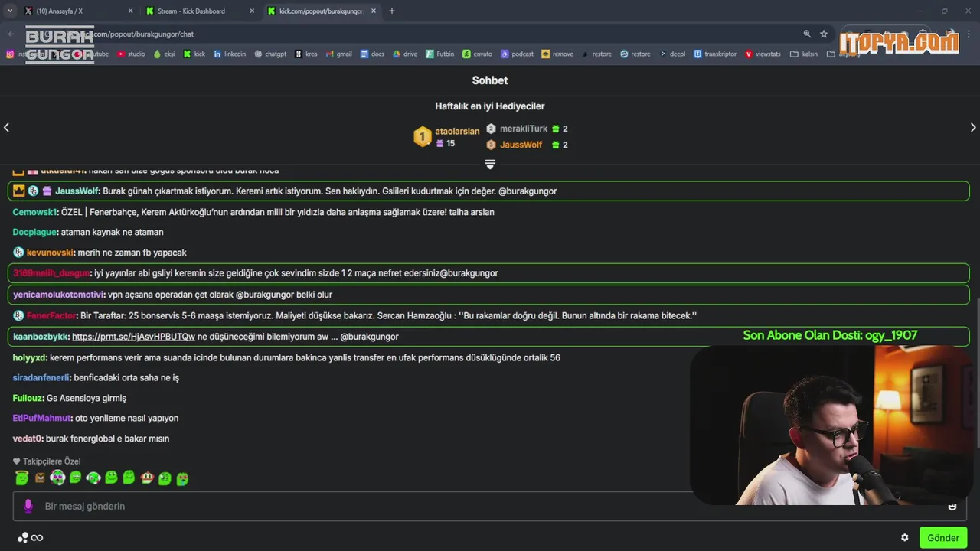This screenshot has height=551, width=980.
Task: Click the heart-eyes green emote
Action: 182,478
